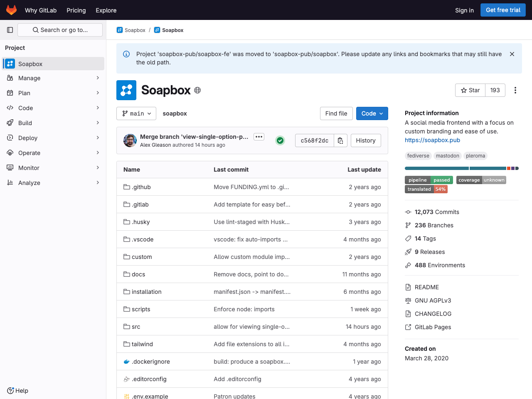
Task: Click the Commits icon in project info
Action: tap(408, 212)
